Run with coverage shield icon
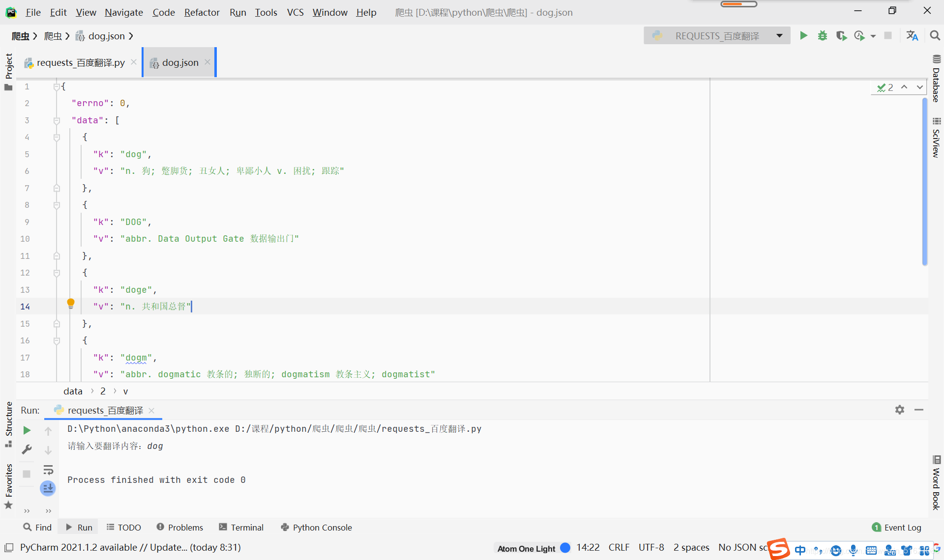This screenshot has height=560, width=944. pos(841,36)
